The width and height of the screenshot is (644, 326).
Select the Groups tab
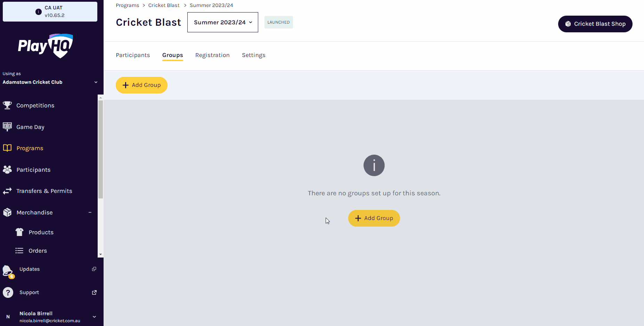point(173,55)
